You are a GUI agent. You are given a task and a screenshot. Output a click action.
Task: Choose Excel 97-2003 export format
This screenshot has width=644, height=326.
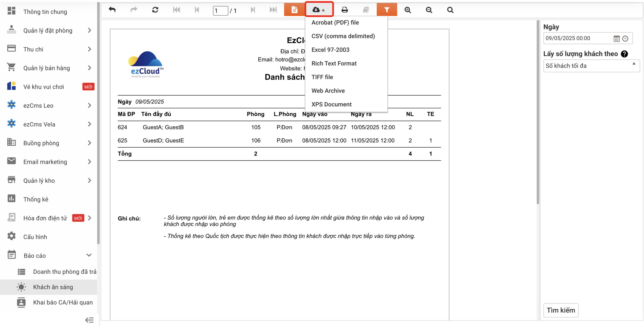click(x=330, y=50)
